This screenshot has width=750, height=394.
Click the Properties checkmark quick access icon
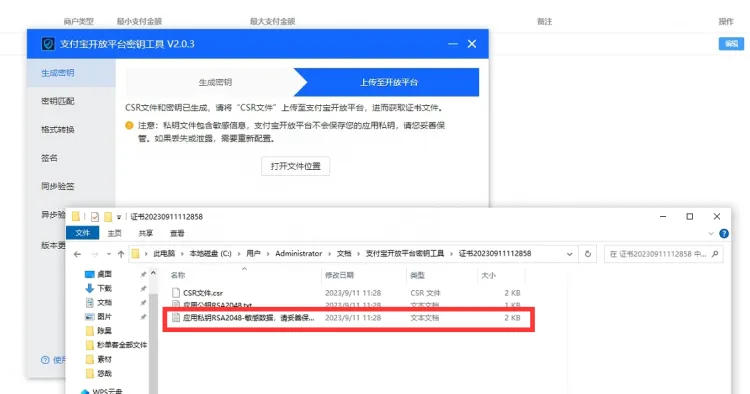[x=95, y=217]
